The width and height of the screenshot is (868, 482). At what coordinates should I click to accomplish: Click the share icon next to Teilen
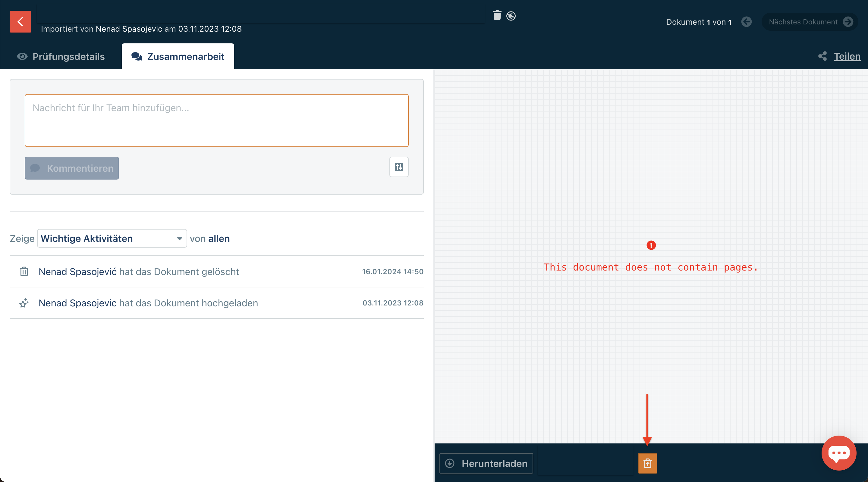[x=822, y=56]
